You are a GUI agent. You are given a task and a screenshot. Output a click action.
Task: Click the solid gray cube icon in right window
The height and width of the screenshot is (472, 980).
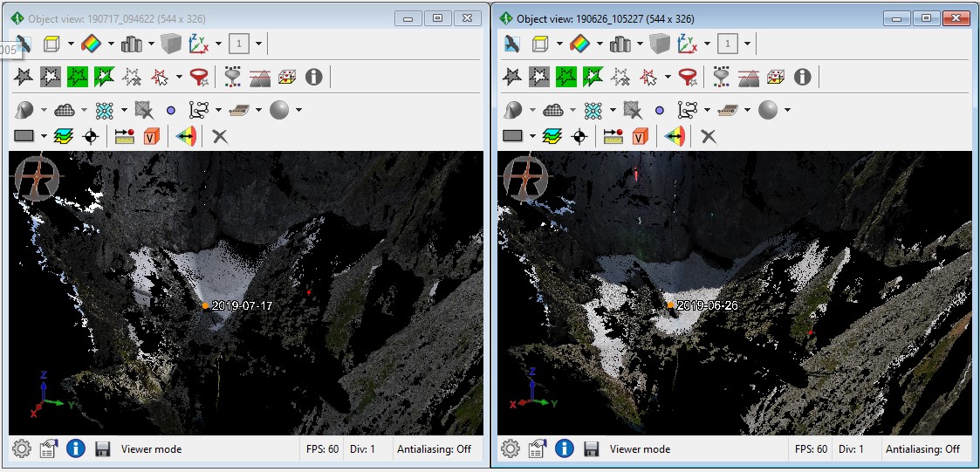pos(659,44)
